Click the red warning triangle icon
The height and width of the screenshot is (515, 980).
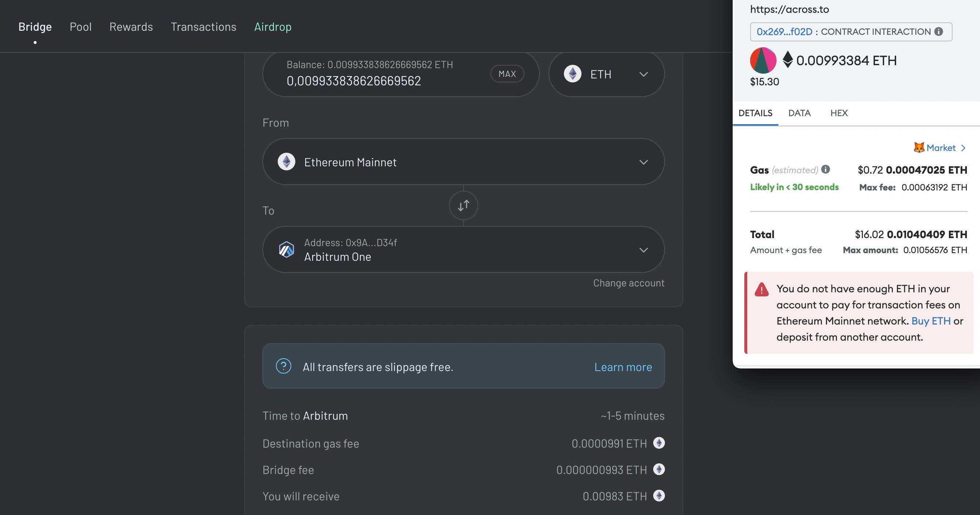(x=762, y=289)
